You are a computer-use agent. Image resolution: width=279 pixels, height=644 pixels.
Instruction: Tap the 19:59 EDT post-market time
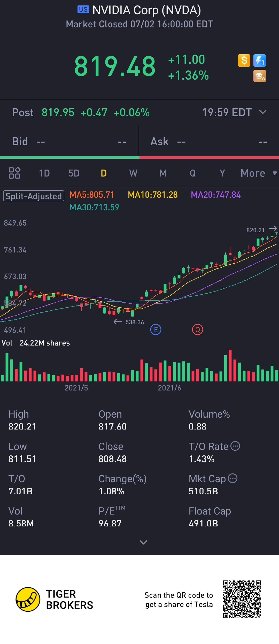click(x=227, y=112)
